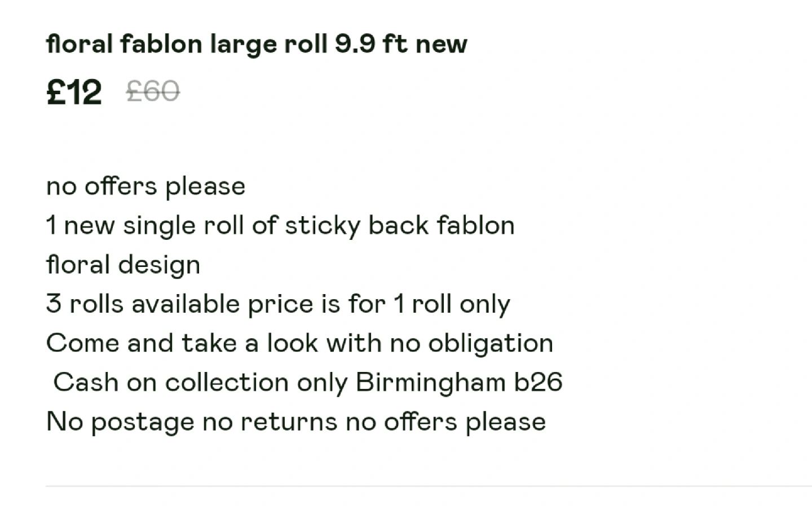The height and width of the screenshot is (508, 812).
Task: Click "9.9 ft" in the listing title
Action: pos(370,44)
